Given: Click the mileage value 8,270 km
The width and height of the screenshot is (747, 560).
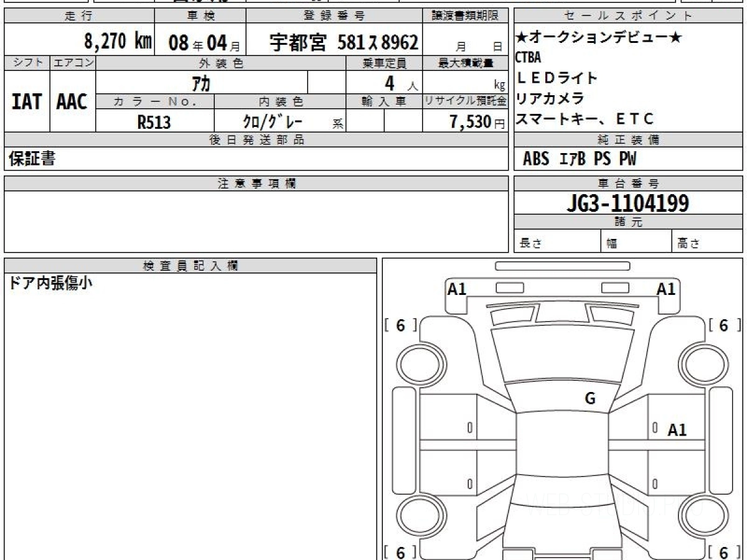Looking at the screenshot, I should pos(118,42).
